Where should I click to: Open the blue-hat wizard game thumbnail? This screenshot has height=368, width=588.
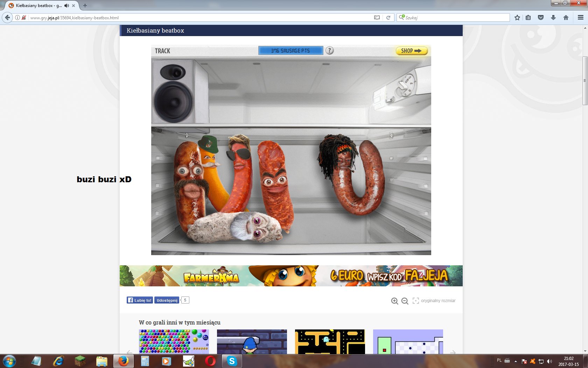point(252,341)
